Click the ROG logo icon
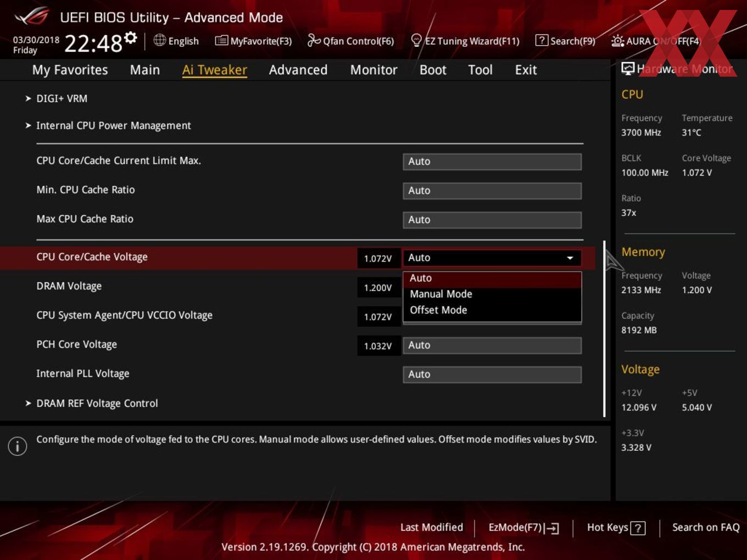The height and width of the screenshot is (560, 747). point(32,16)
